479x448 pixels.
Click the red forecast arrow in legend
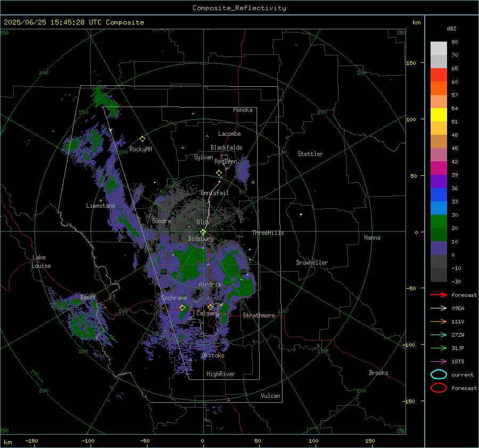click(439, 295)
